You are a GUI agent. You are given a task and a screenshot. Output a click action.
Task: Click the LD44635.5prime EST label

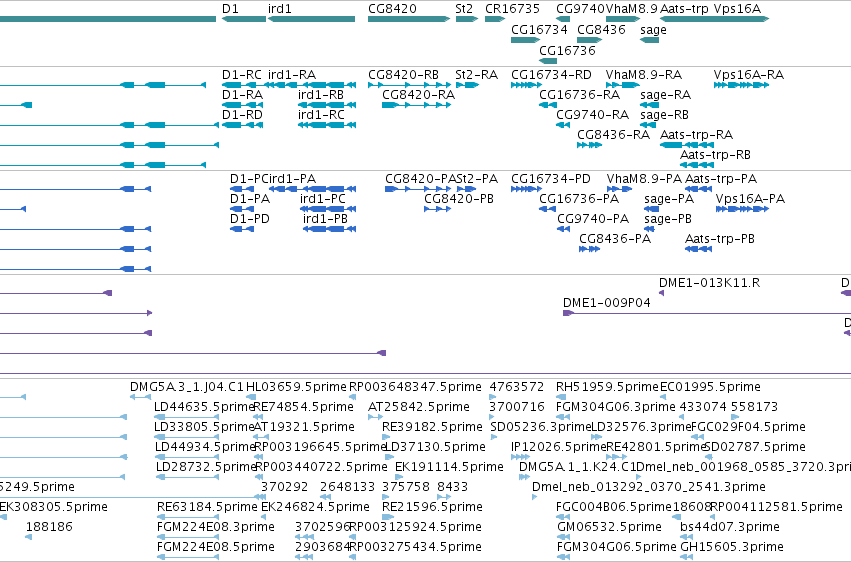pos(205,407)
